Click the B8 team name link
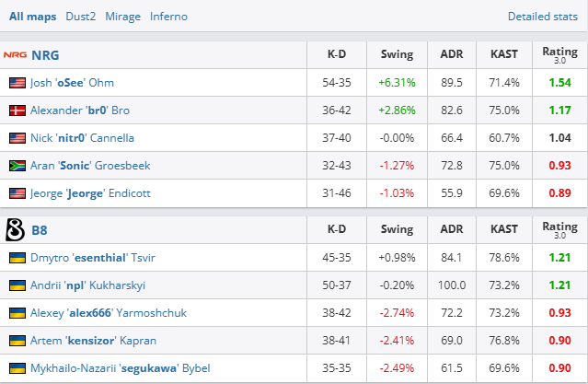 (x=40, y=229)
